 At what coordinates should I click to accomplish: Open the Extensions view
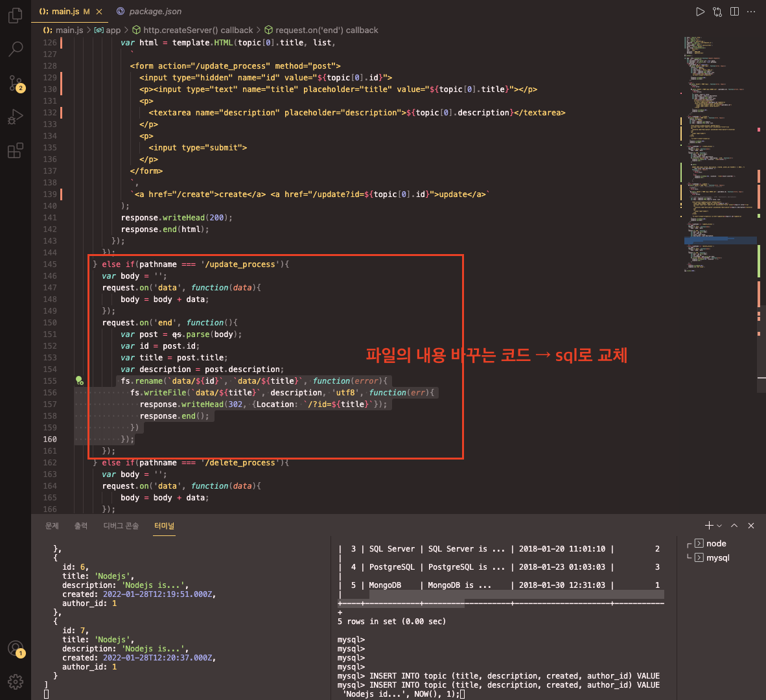coord(16,150)
